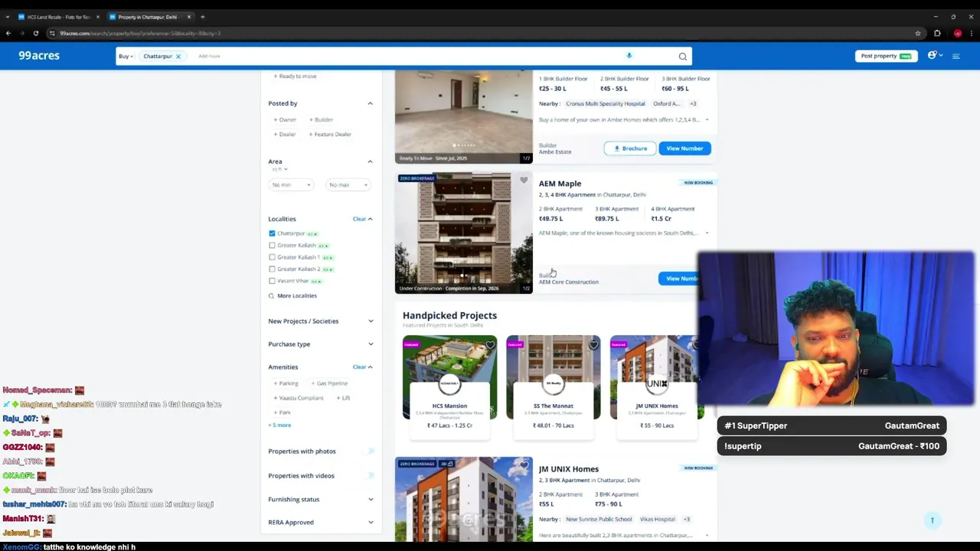Click the Post property button

(885, 56)
